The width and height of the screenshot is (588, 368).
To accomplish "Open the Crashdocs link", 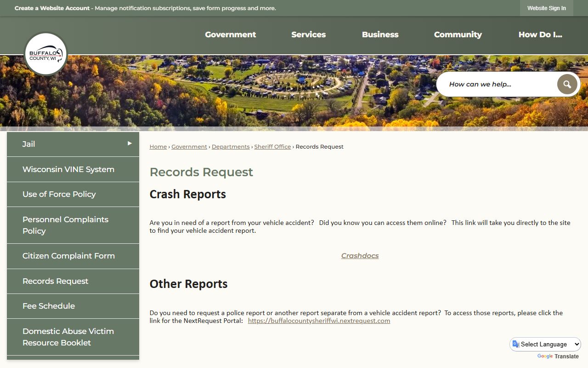I will tap(360, 256).
